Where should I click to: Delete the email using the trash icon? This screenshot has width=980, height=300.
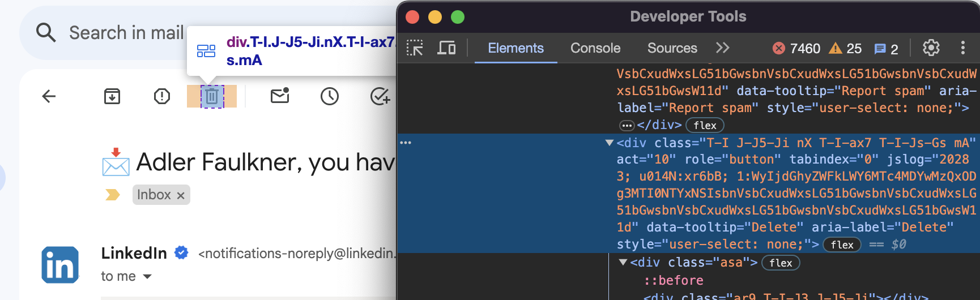(212, 96)
